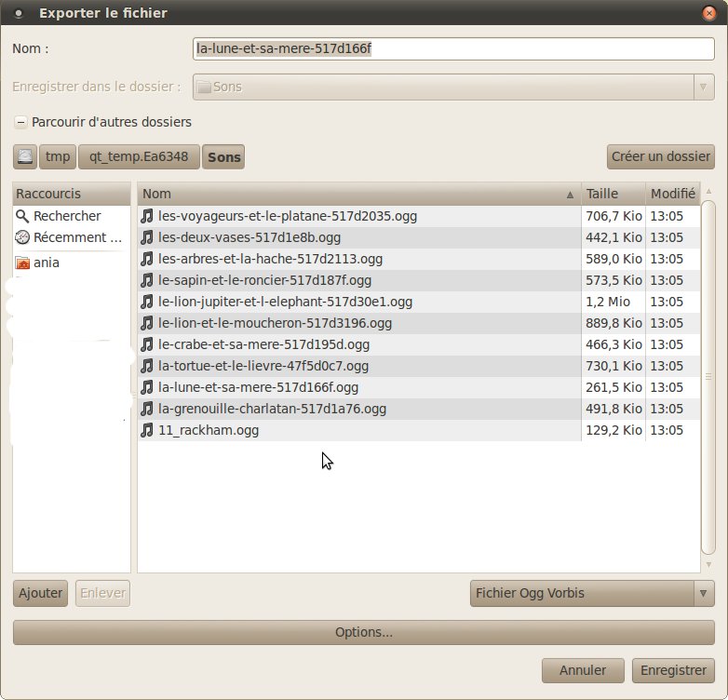Screen dimensions: 728x700
Task: Collapse Parcourir d'autres dossiers section
Action: point(20,122)
